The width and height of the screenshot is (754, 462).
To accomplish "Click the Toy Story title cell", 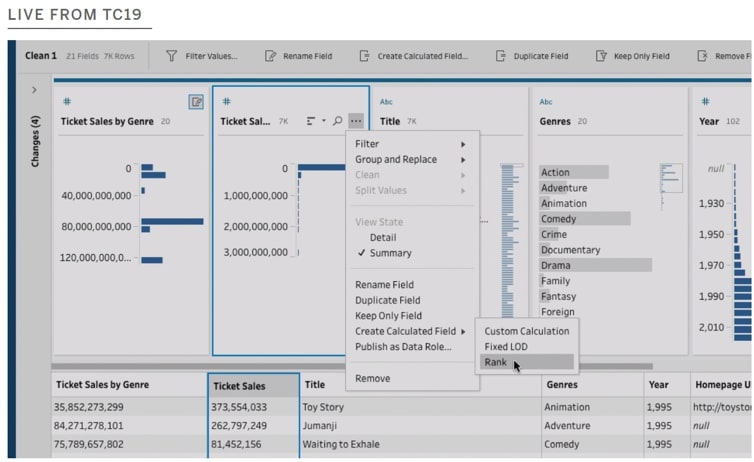I will tap(323, 407).
